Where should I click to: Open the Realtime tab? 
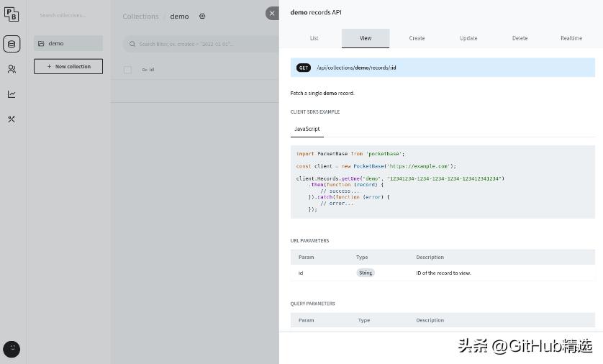coord(571,38)
